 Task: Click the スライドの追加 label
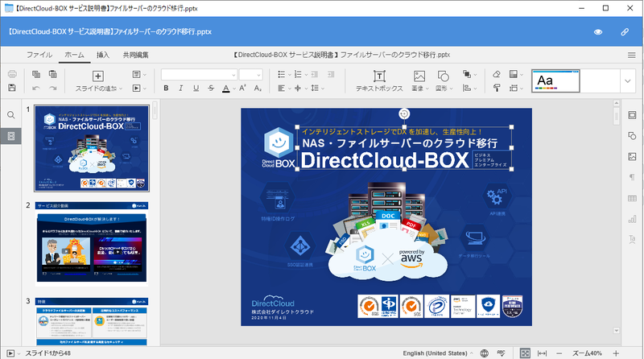(x=96, y=89)
